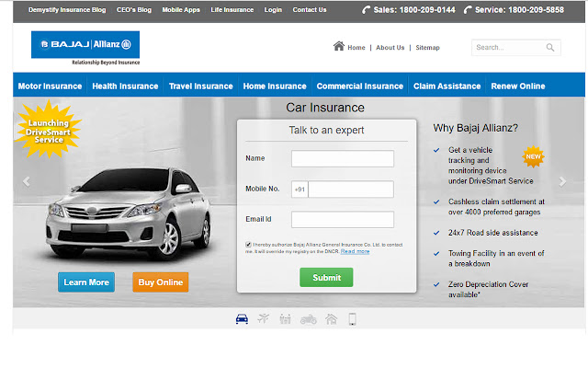The height and width of the screenshot is (368, 588).
Task: Focus the Email Id input field
Action: [343, 219]
